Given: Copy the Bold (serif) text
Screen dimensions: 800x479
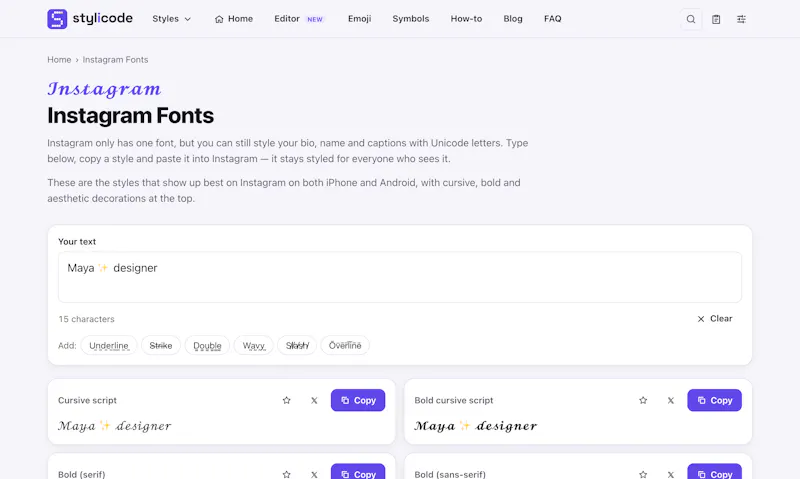Looking at the screenshot, I should pos(358,472).
